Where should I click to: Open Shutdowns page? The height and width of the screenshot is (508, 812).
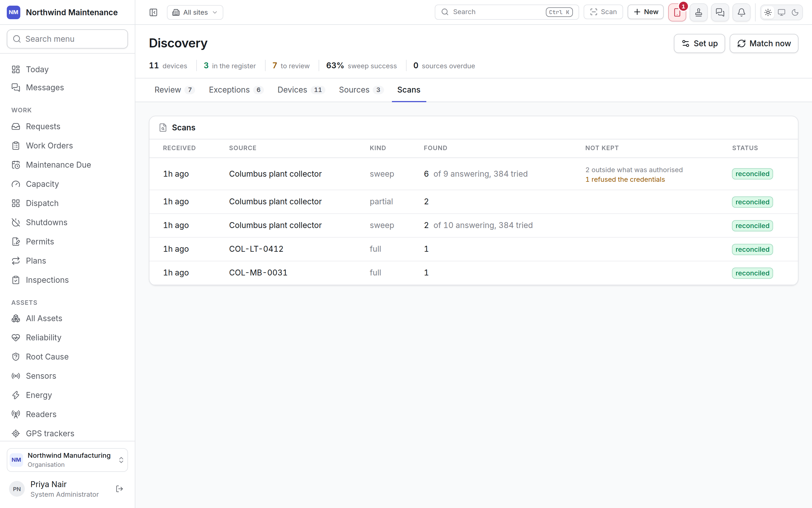67,222
